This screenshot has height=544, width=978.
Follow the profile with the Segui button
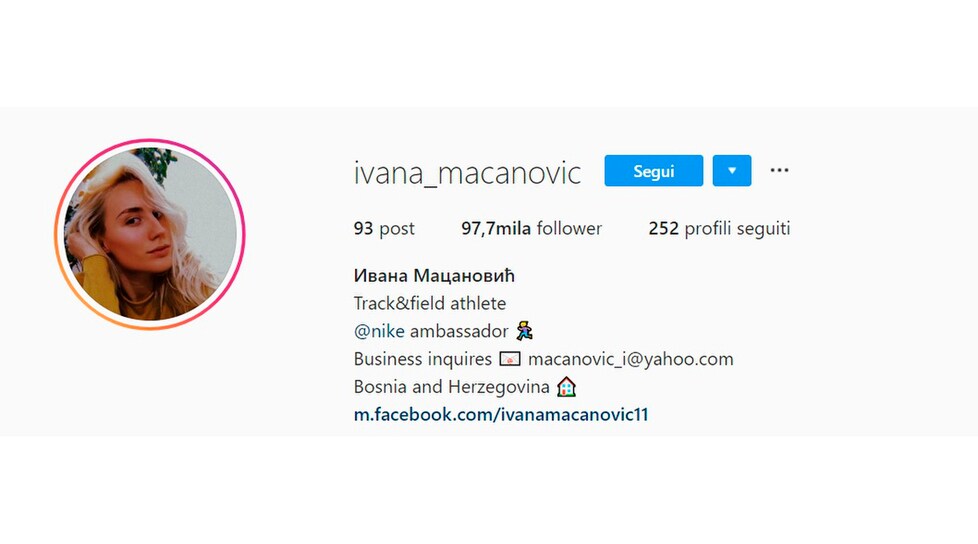tap(654, 170)
